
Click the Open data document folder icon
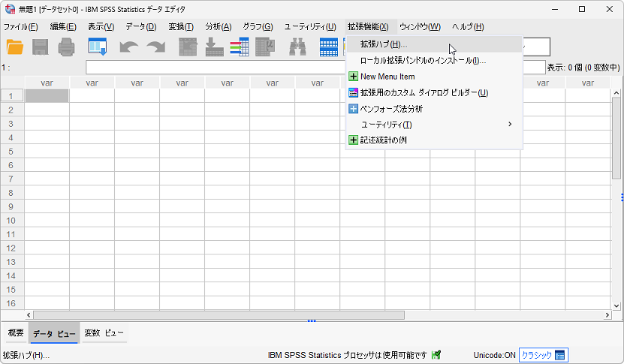(15, 47)
